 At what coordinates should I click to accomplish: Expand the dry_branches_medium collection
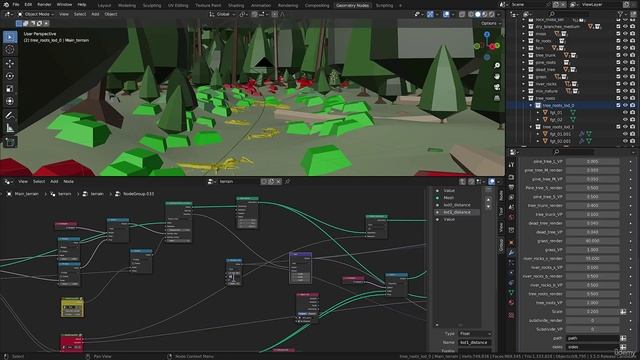(524, 27)
